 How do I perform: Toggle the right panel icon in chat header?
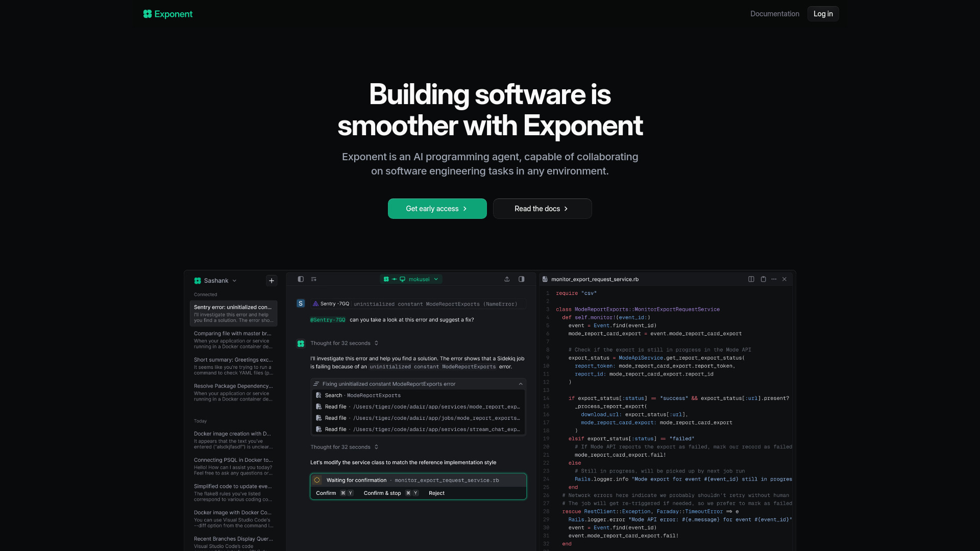tap(521, 279)
